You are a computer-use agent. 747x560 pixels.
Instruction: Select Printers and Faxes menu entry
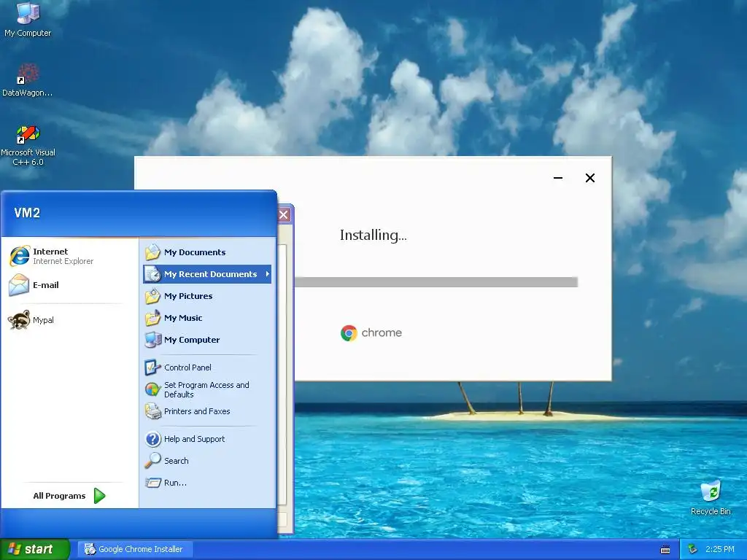(x=207, y=411)
